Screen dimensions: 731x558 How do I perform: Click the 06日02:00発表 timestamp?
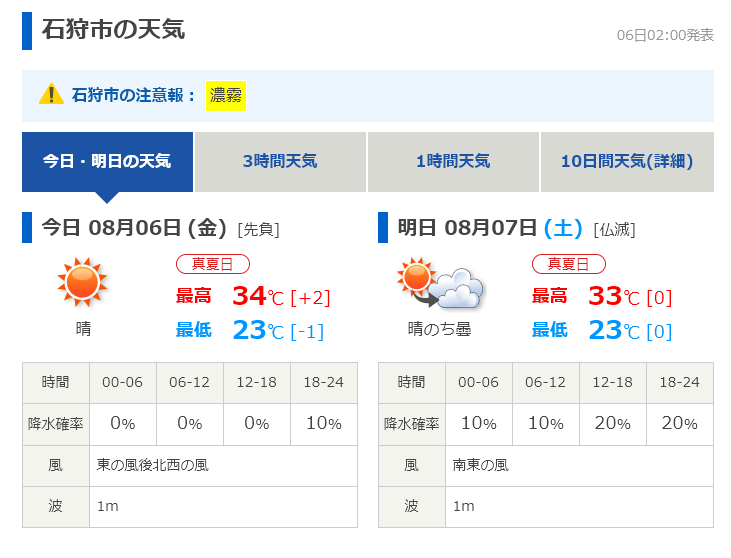(x=665, y=35)
